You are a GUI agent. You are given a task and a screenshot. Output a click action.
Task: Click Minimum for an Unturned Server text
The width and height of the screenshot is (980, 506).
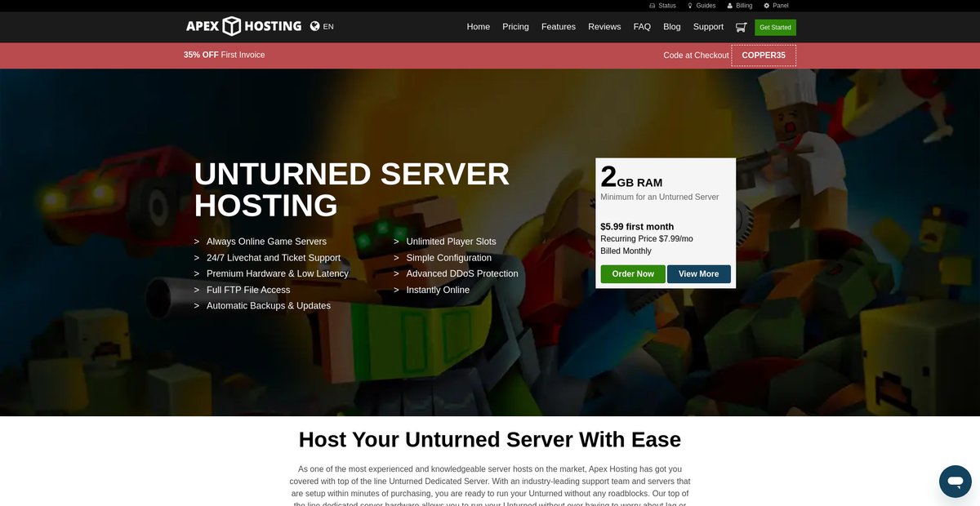[660, 197]
